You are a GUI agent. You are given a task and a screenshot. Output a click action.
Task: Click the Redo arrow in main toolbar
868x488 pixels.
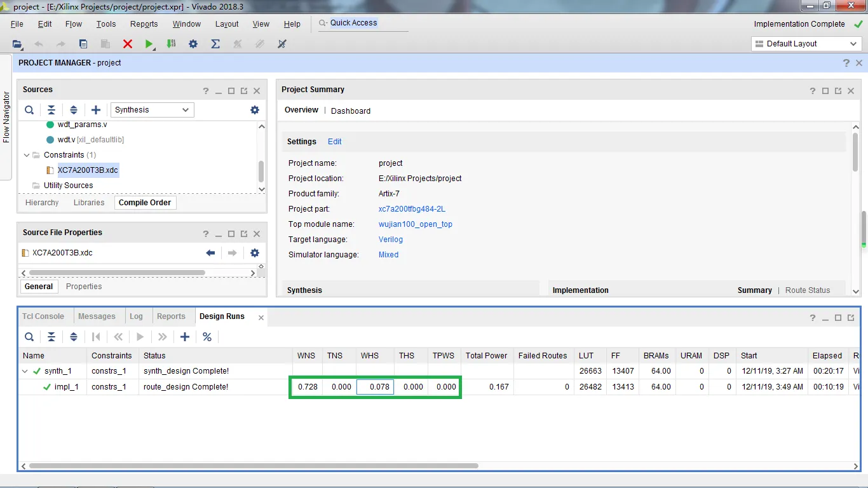pyautogui.click(x=61, y=44)
